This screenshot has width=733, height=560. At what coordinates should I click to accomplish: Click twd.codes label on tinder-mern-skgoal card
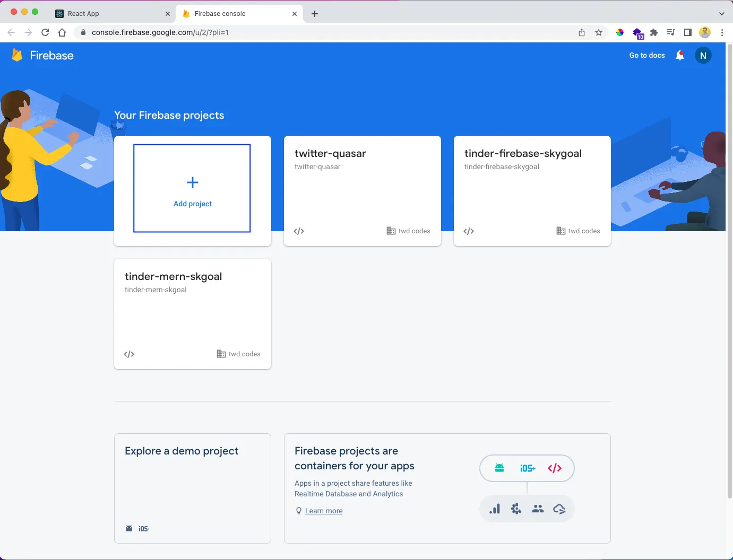click(245, 354)
